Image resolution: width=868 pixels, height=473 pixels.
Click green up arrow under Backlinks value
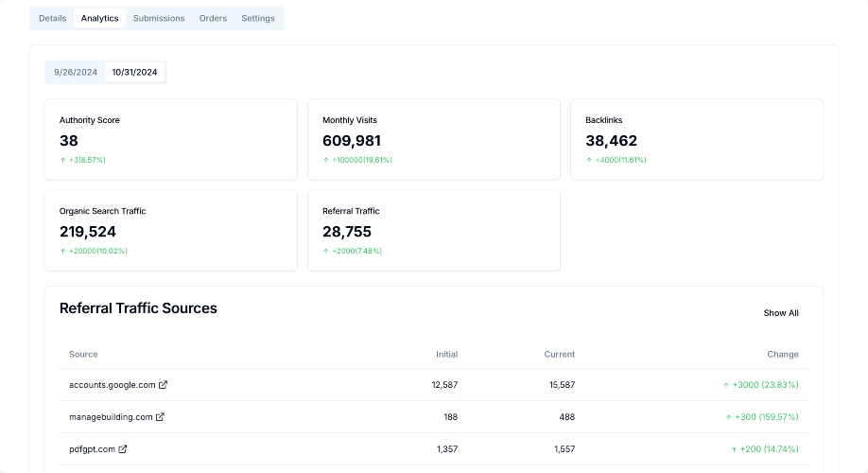click(589, 160)
